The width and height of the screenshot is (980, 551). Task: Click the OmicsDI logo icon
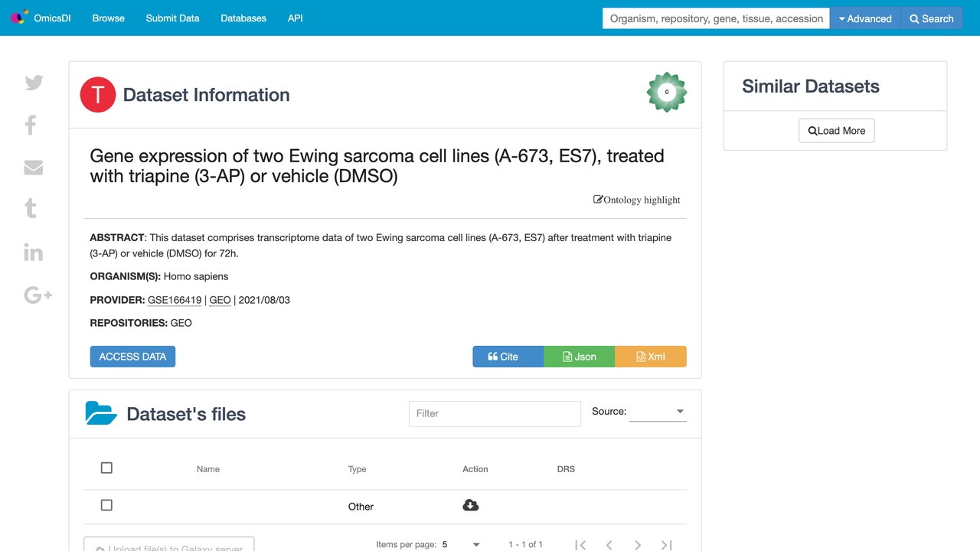19,18
